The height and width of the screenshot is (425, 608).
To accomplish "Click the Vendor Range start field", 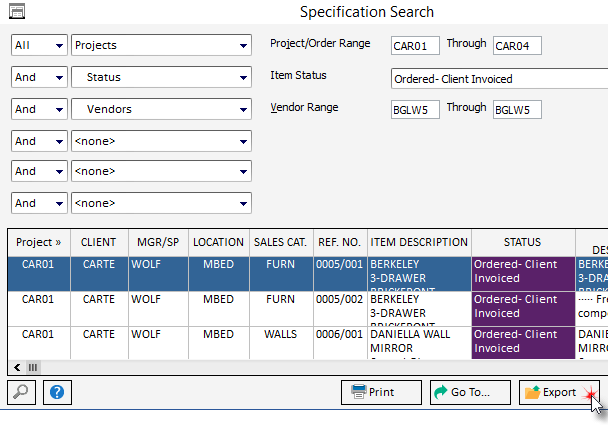I will 415,110.
